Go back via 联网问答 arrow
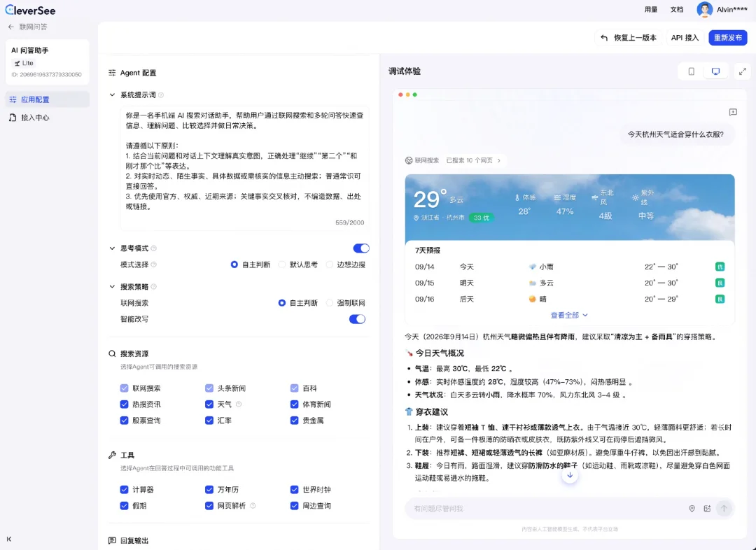 pyautogui.click(x=11, y=27)
